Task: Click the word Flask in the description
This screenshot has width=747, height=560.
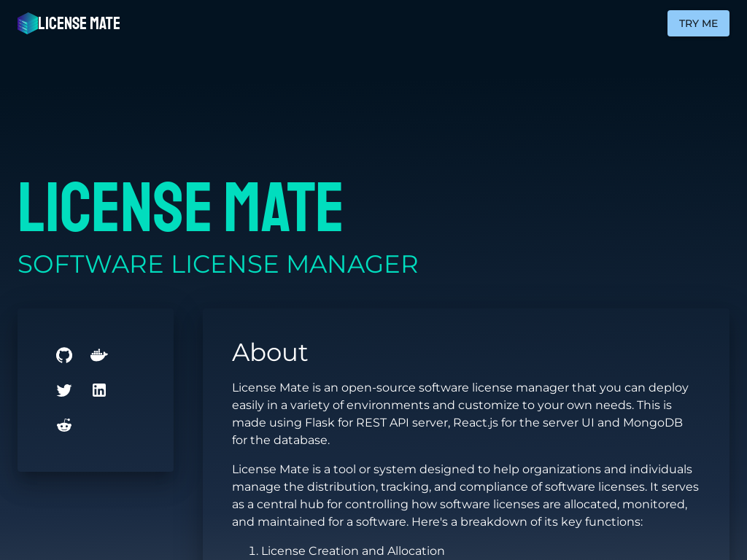Action: (320, 423)
